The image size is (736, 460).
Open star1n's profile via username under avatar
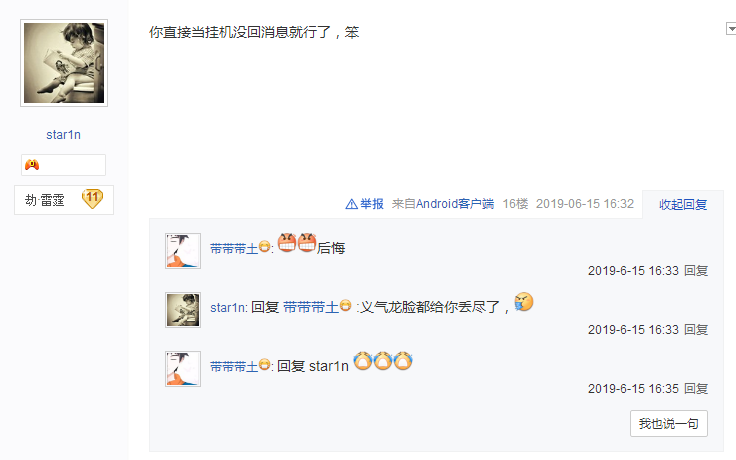click(63, 135)
